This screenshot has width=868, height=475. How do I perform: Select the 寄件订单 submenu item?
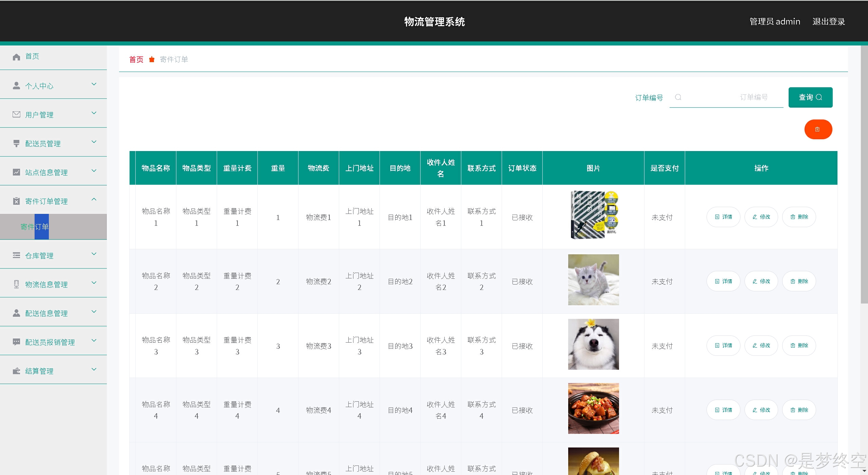(35, 227)
